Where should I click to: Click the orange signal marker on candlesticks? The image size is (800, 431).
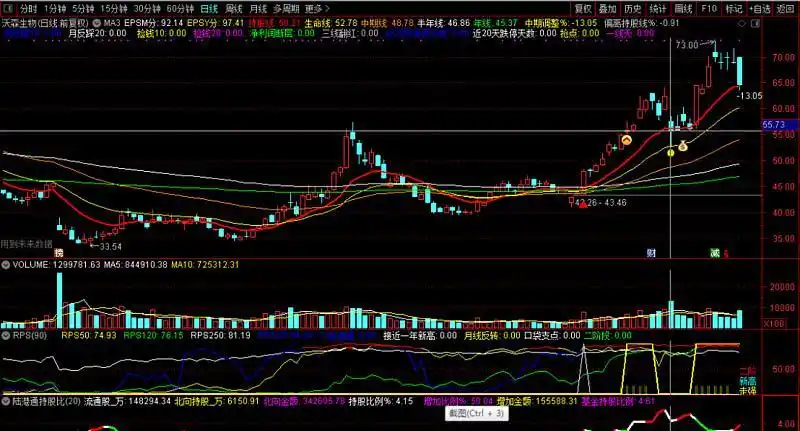coord(627,141)
